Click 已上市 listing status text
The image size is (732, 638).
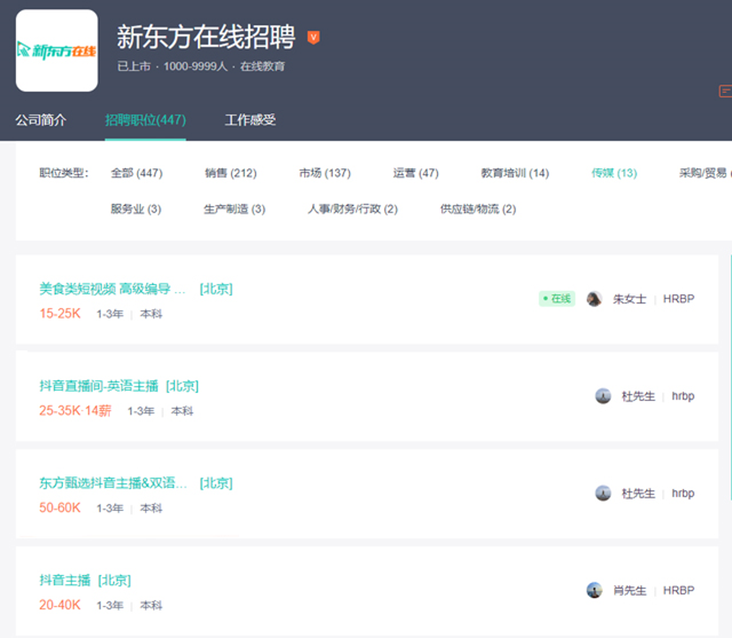pyautogui.click(x=134, y=67)
